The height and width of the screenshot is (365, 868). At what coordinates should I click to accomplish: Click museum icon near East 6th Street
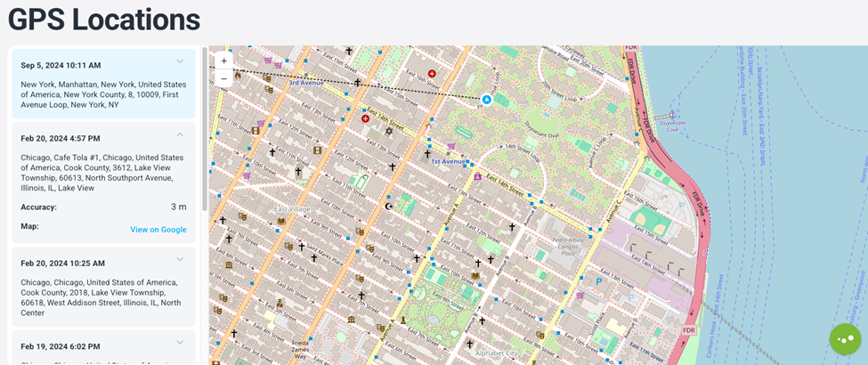click(x=229, y=265)
